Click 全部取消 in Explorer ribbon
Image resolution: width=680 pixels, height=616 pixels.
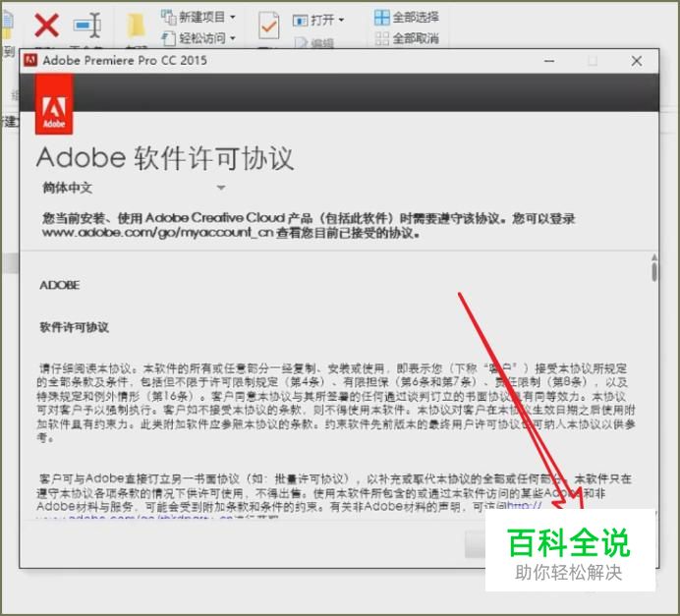tap(407, 38)
